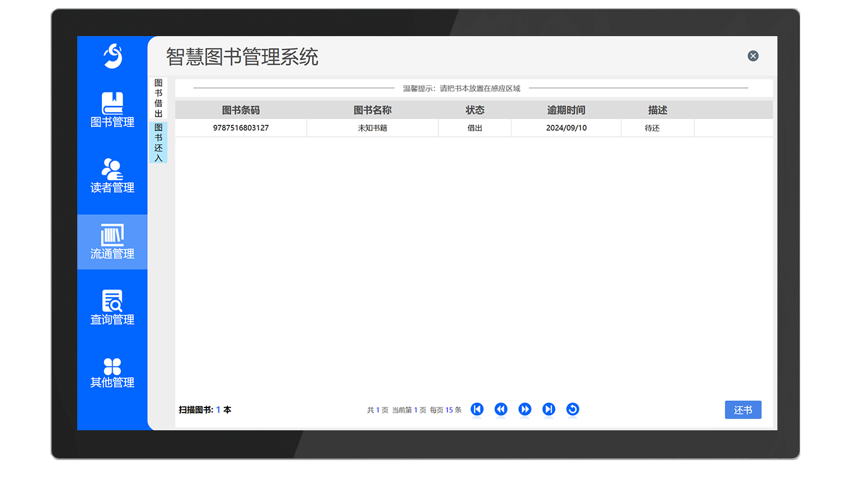868x500 pixels.
Task: Select the 图书还入 tab
Action: coord(158,142)
